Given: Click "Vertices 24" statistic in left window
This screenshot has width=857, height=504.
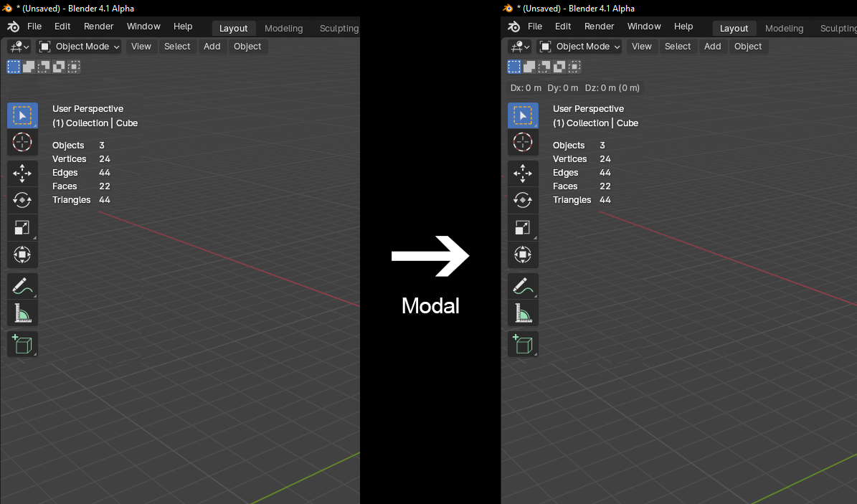Looking at the screenshot, I should tap(82, 159).
